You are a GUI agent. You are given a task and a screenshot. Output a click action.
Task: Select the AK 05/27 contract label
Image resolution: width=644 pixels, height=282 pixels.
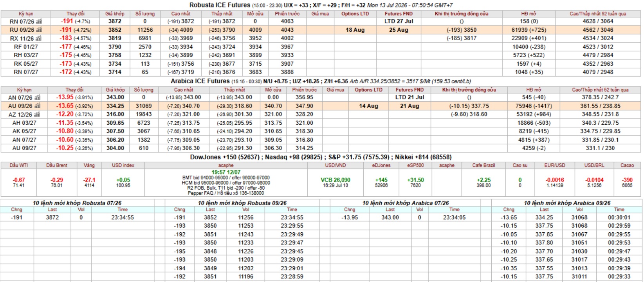pos(24,131)
